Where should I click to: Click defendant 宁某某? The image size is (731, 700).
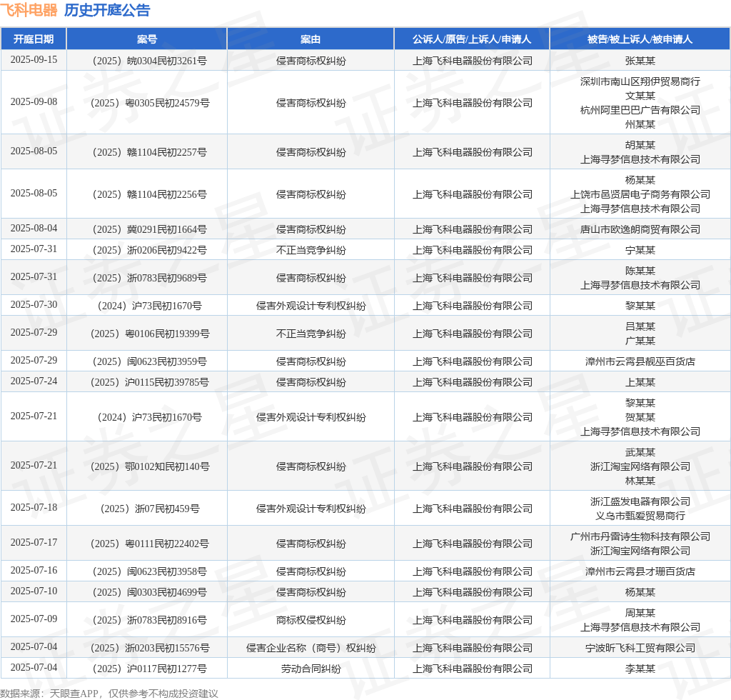point(640,250)
